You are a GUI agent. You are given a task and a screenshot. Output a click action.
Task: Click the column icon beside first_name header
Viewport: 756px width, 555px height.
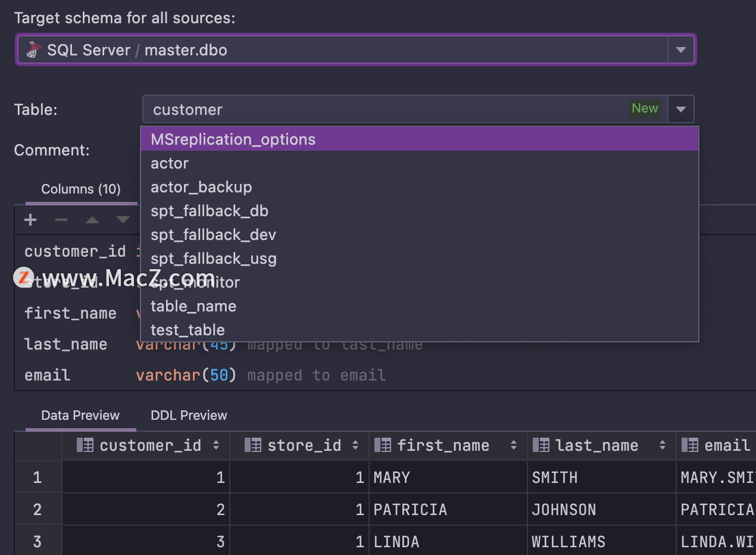click(382, 445)
